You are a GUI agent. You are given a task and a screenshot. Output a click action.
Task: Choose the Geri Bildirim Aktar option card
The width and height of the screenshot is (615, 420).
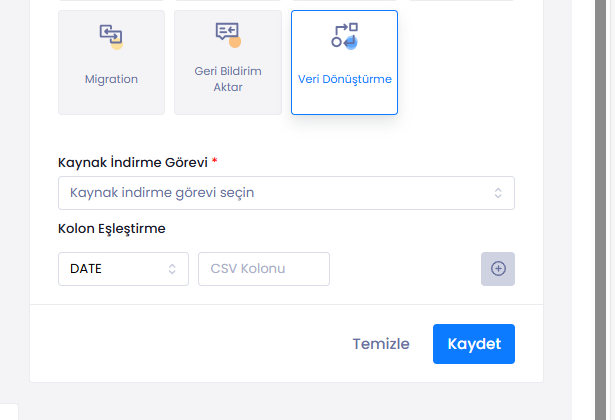tap(227, 63)
